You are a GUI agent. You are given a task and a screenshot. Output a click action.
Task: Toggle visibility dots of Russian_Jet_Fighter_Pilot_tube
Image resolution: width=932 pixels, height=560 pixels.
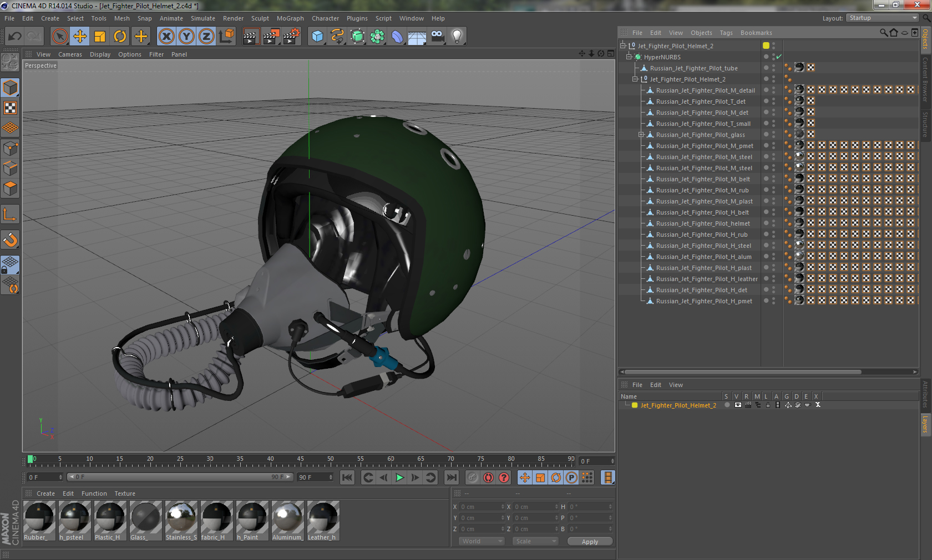click(x=773, y=68)
